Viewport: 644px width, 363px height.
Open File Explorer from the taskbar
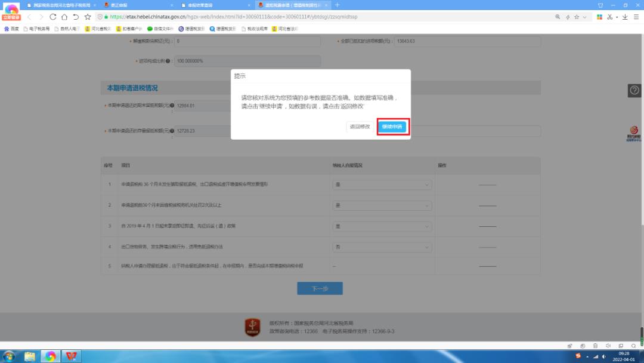(30, 356)
